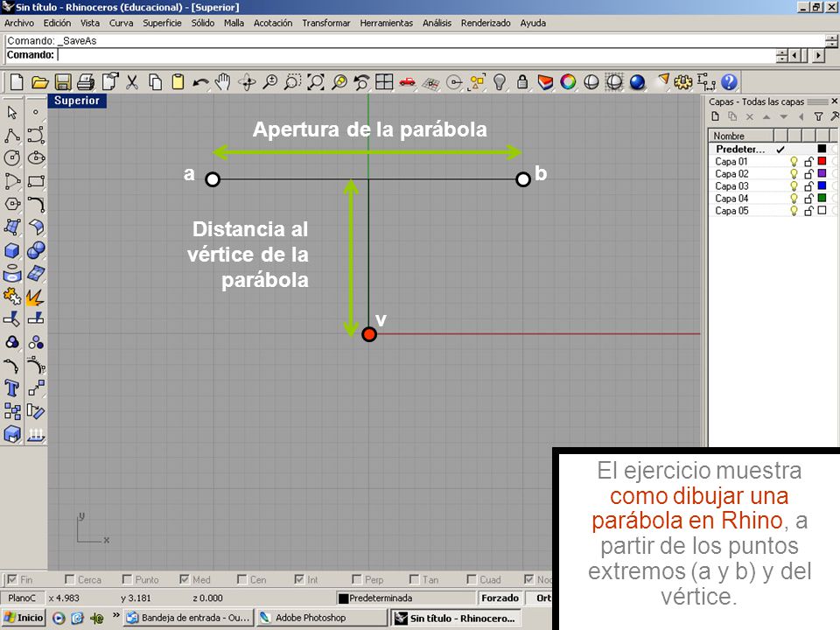Click the Cut scissors icon

[x=132, y=82]
